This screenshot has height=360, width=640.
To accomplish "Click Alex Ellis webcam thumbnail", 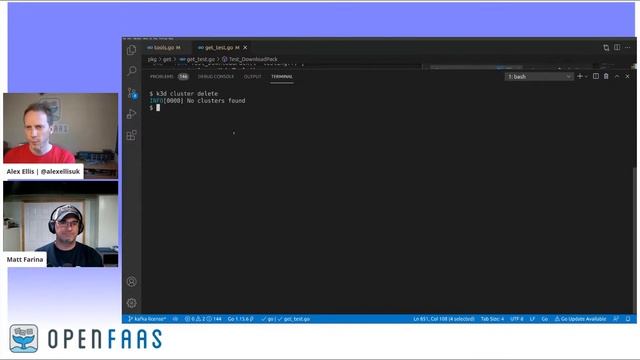I will click(x=60, y=136).
